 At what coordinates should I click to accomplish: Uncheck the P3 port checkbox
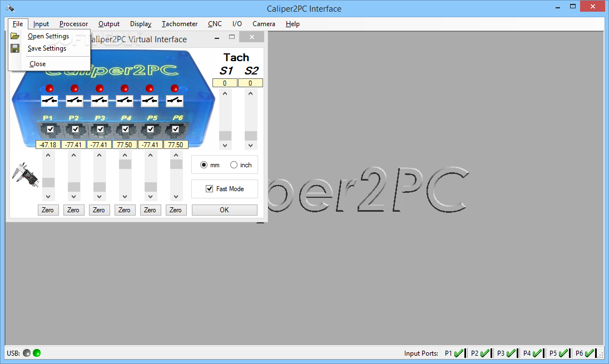pyautogui.click(x=100, y=129)
